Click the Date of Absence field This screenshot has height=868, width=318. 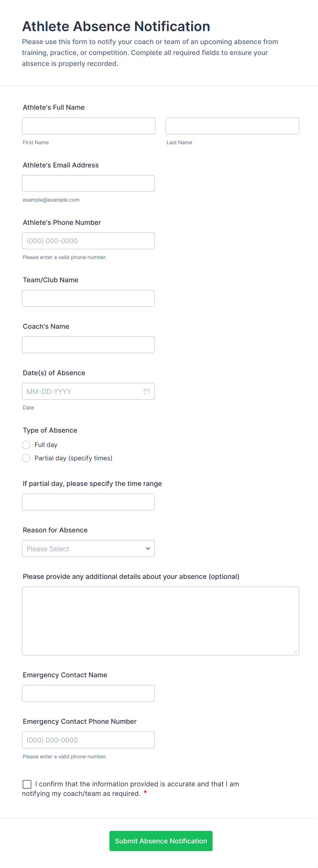(x=82, y=391)
